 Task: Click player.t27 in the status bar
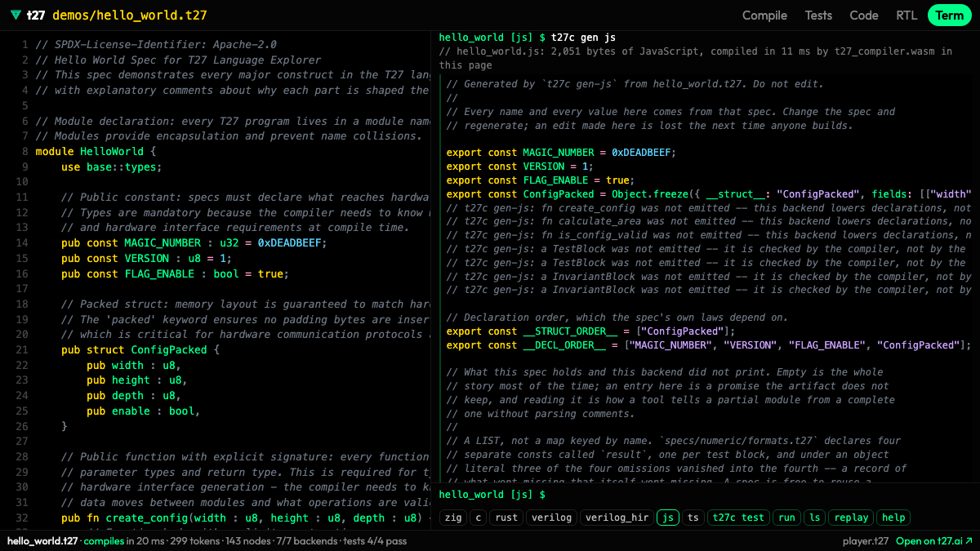pyautogui.click(x=866, y=541)
